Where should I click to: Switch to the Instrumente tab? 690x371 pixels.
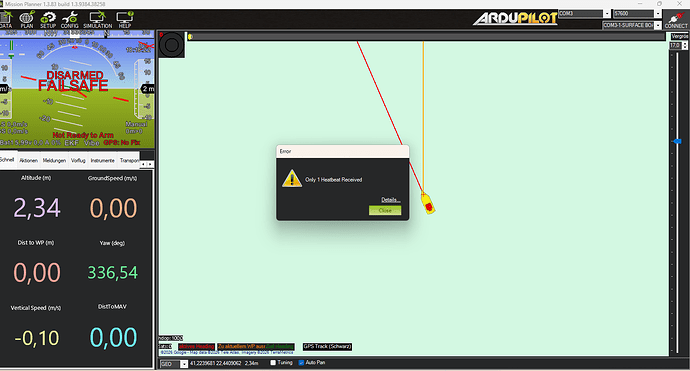(x=103, y=161)
